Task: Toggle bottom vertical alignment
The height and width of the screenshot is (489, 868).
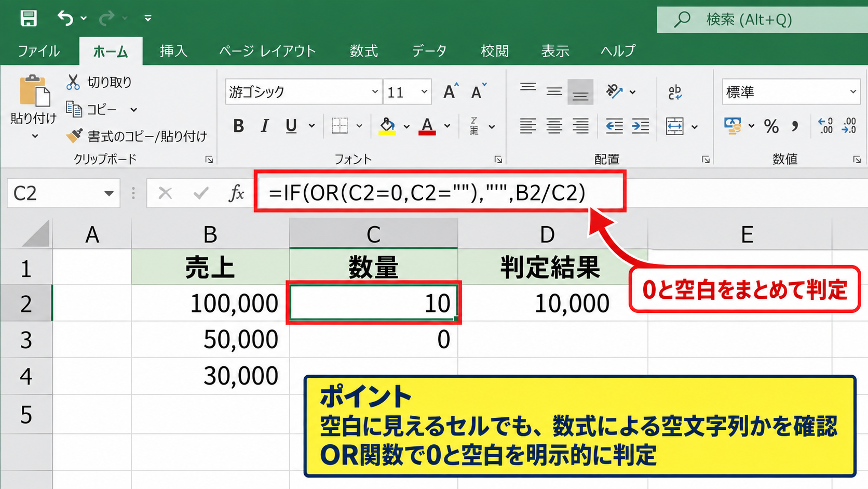Action: pos(580,92)
